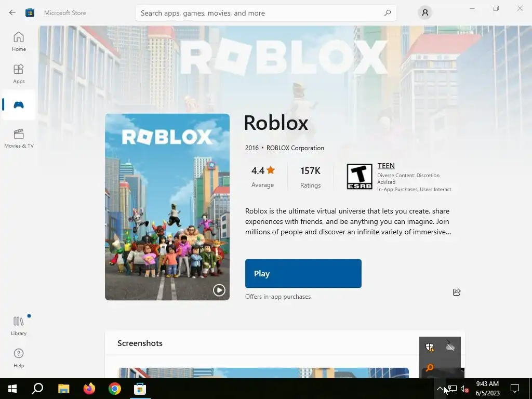532x399 pixels.
Task: Click the Roblox poster artwork
Action: coord(167,207)
